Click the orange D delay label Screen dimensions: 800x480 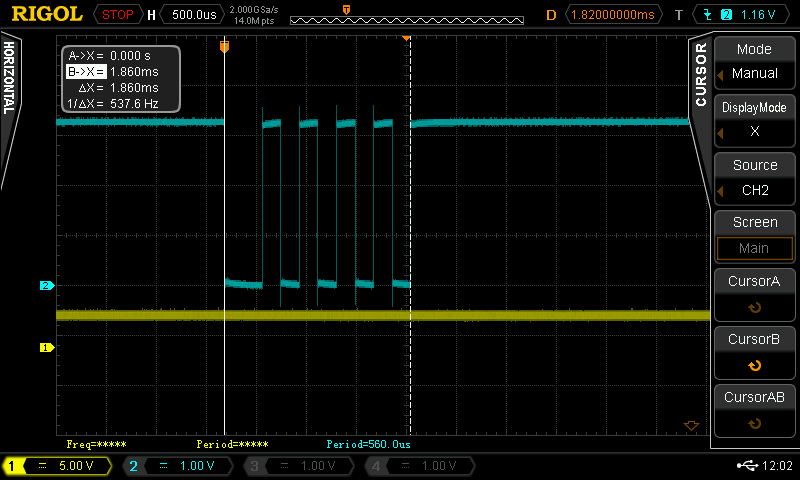pos(551,15)
